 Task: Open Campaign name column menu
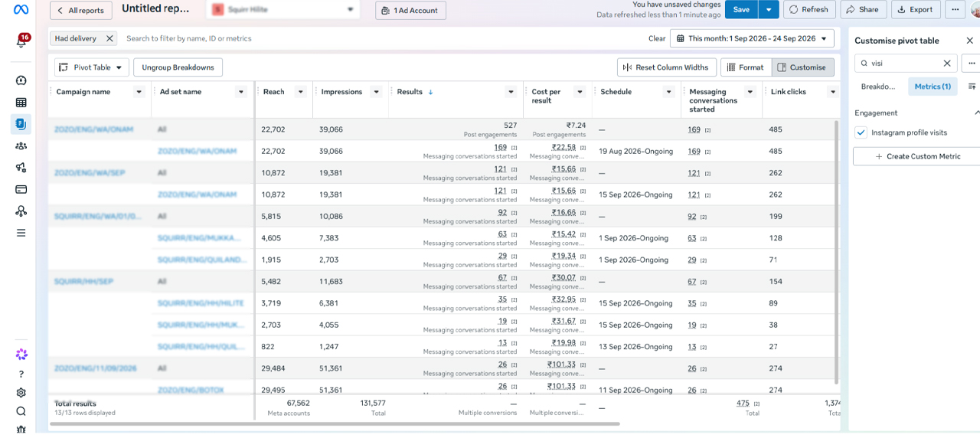(139, 92)
